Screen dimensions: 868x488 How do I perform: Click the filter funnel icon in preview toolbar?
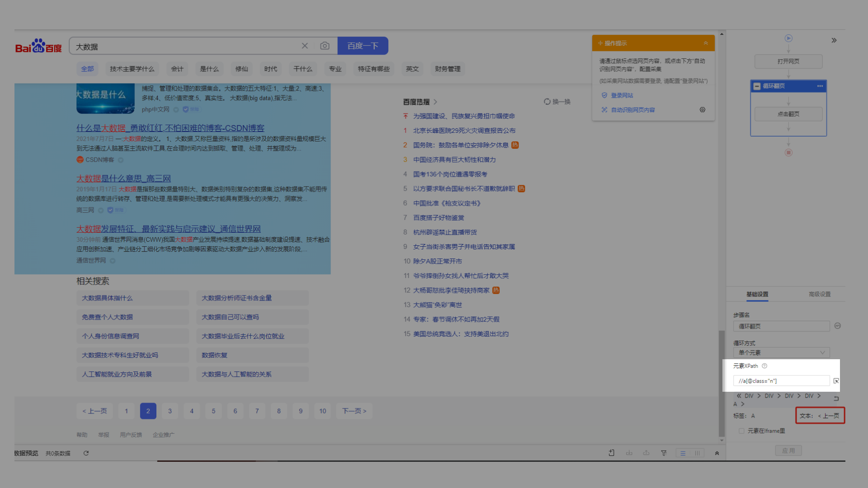tap(664, 453)
